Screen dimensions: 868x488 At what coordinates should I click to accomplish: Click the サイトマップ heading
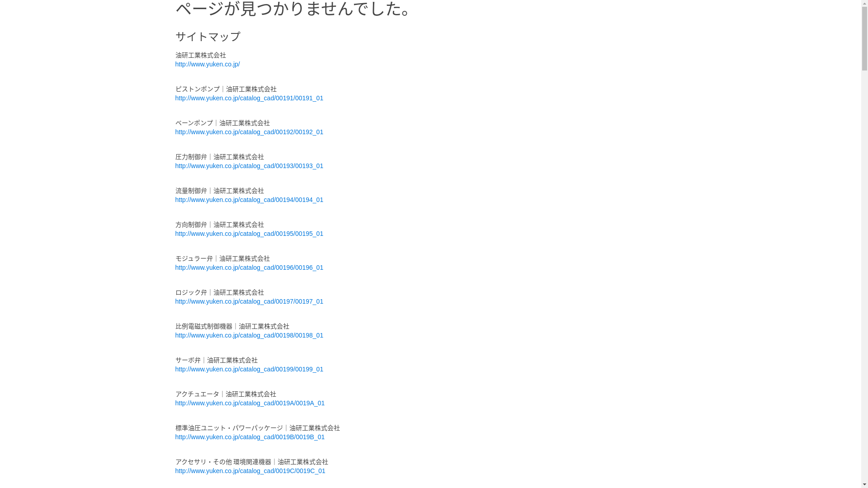(208, 37)
